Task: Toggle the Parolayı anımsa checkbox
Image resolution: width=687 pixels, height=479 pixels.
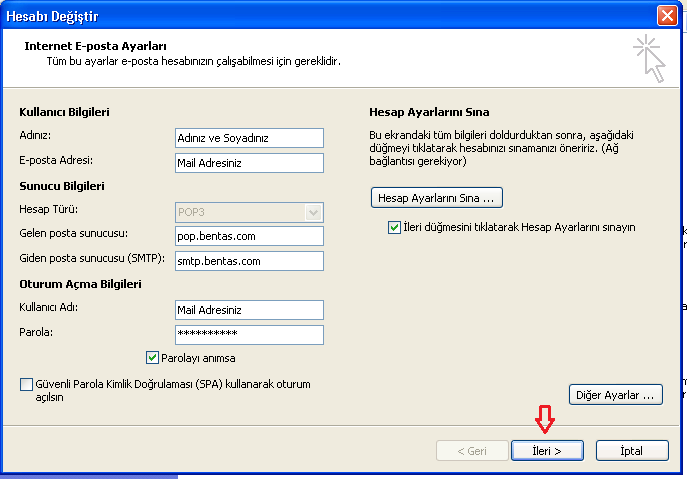Action: tap(152, 358)
